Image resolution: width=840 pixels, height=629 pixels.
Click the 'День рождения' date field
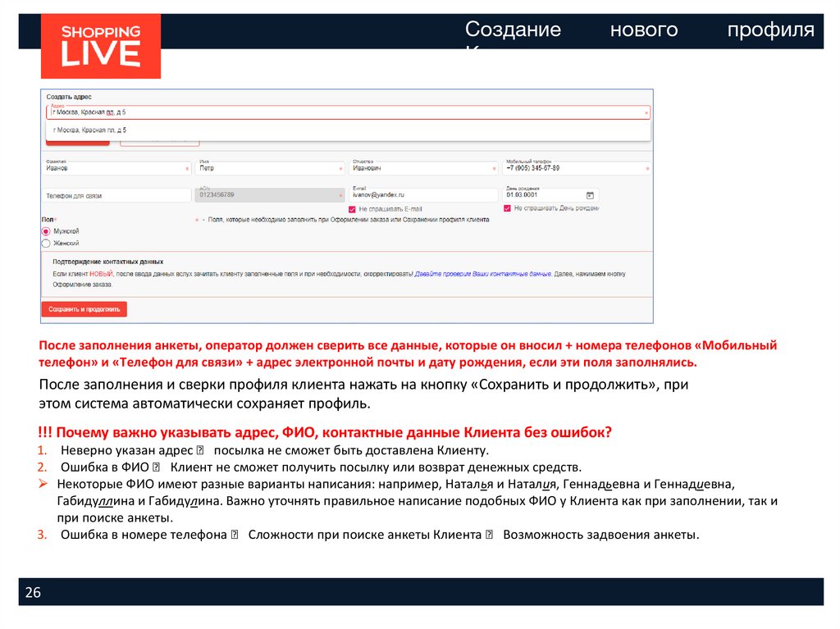pos(550,195)
